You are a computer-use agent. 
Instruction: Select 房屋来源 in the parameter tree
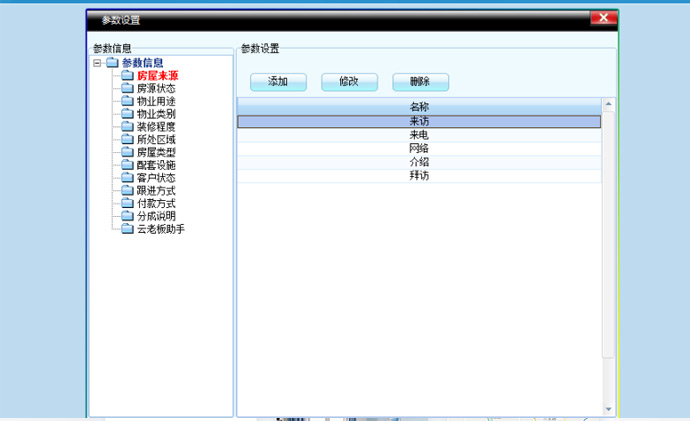pos(158,76)
